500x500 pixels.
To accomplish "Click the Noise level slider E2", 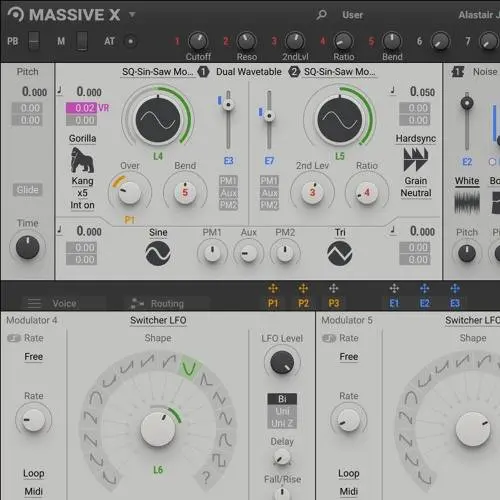I will pos(467,122).
